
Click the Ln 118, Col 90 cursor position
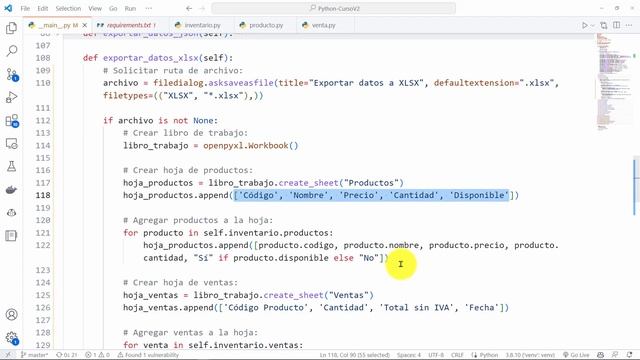coord(354,355)
